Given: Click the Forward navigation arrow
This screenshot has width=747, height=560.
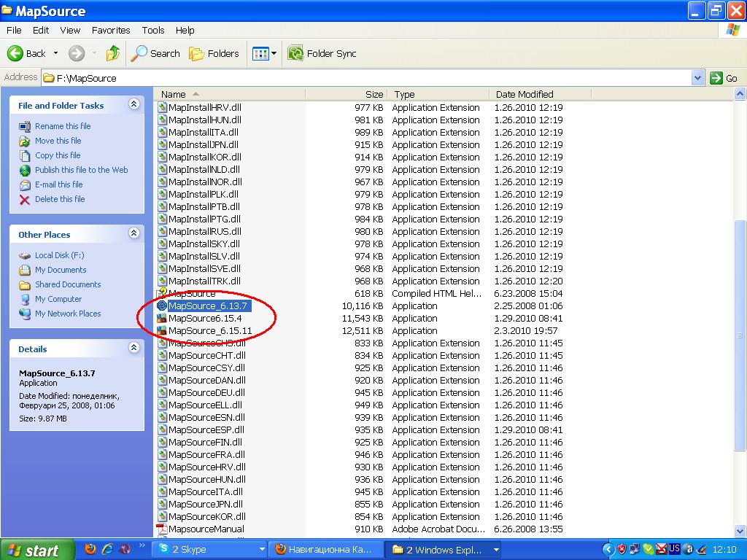Looking at the screenshot, I should click(77, 53).
